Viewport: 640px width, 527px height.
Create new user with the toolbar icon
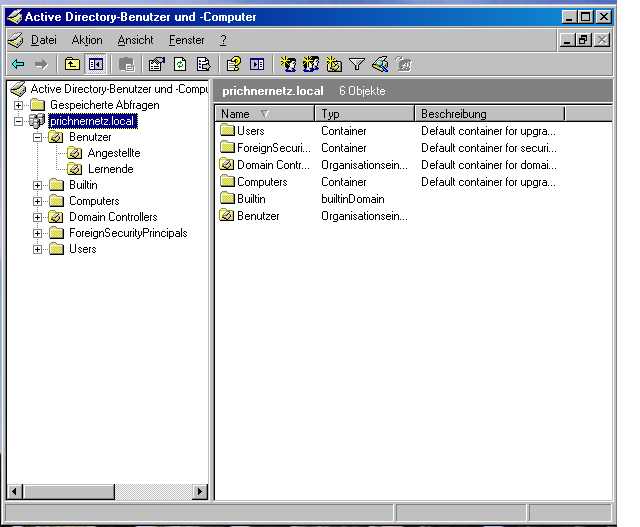288,64
